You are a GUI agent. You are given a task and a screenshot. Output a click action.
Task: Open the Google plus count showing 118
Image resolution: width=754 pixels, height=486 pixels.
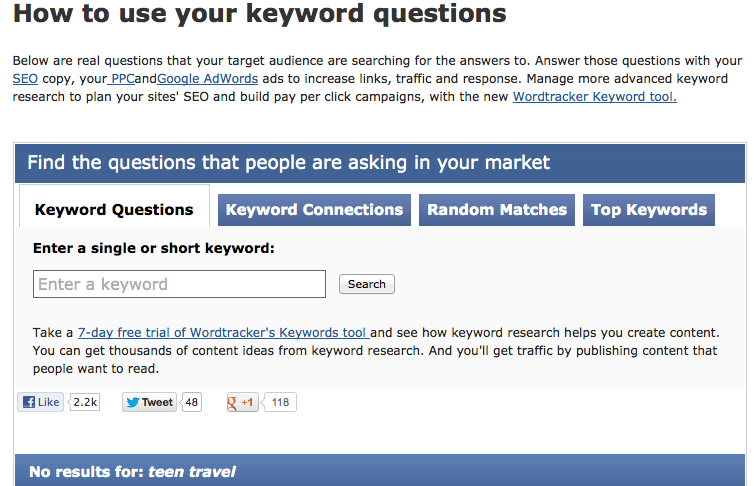click(x=280, y=402)
